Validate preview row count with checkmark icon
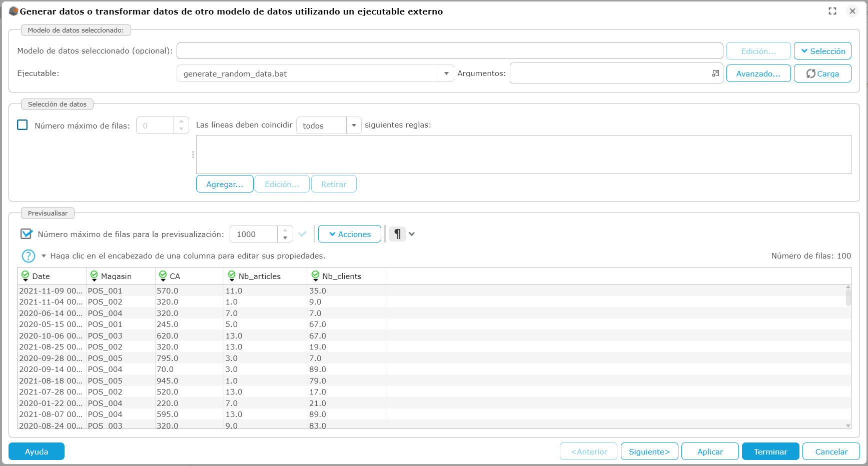Image resolution: width=868 pixels, height=466 pixels. click(302, 234)
